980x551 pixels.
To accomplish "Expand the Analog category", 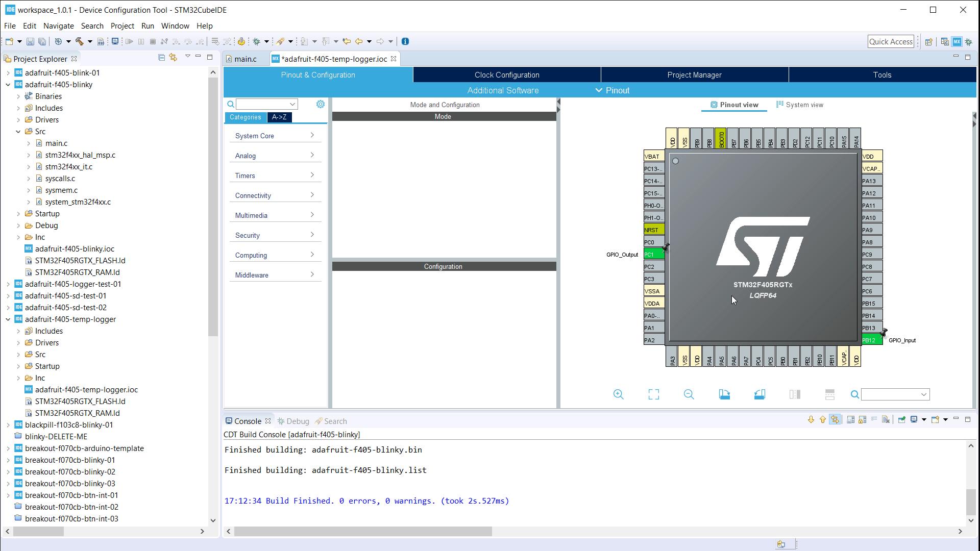I will tap(274, 156).
